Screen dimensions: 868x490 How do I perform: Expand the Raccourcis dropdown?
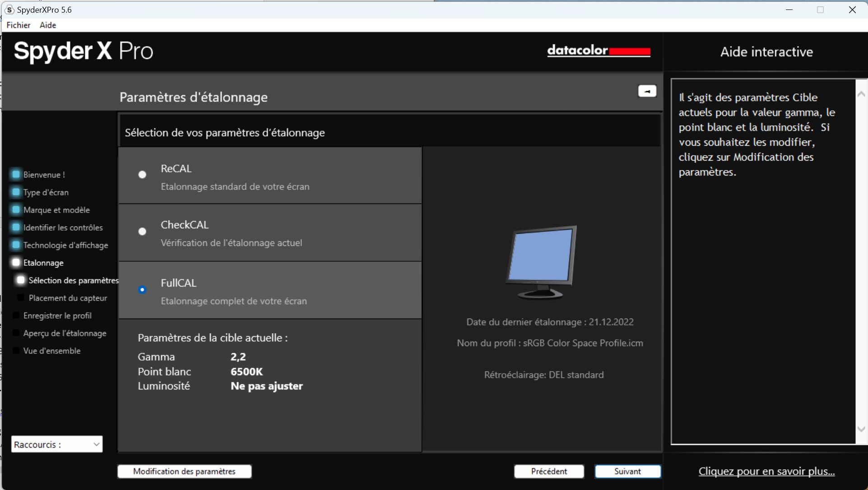pyautogui.click(x=57, y=444)
